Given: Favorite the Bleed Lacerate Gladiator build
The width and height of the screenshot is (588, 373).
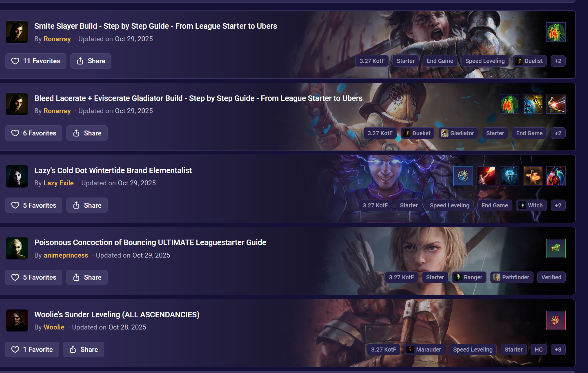Looking at the screenshot, I should (x=34, y=133).
